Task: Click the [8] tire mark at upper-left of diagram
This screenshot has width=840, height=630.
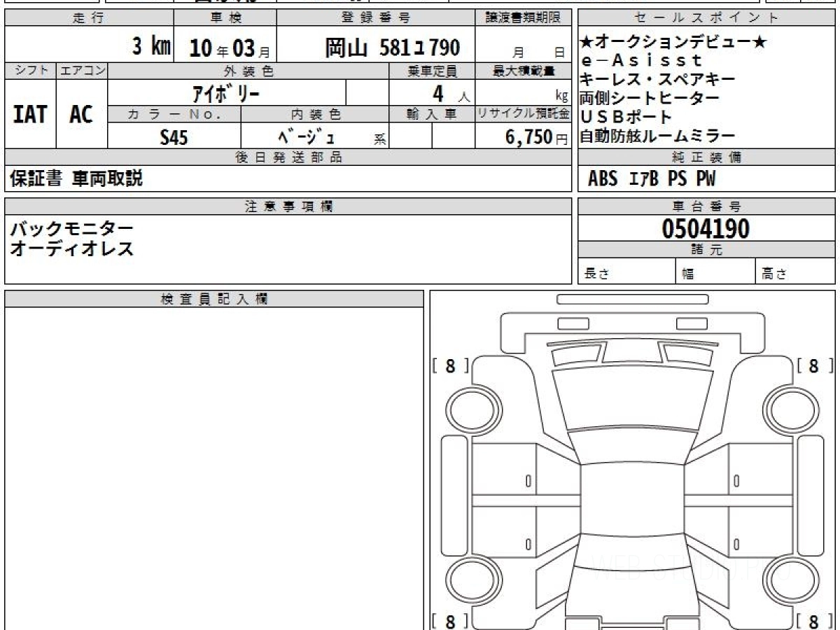Action: [450, 365]
